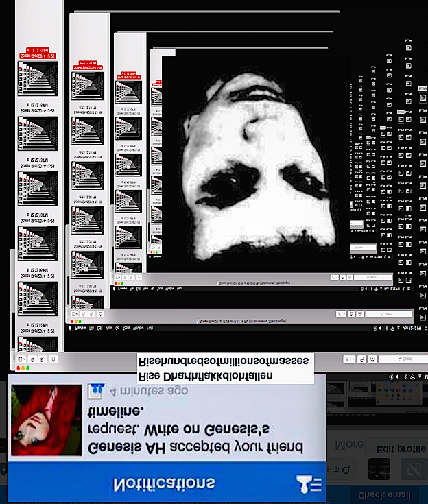The image size is (428, 504).
Task: Click zoom in in outermost Preview toolbar
Action: click(x=42, y=359)
